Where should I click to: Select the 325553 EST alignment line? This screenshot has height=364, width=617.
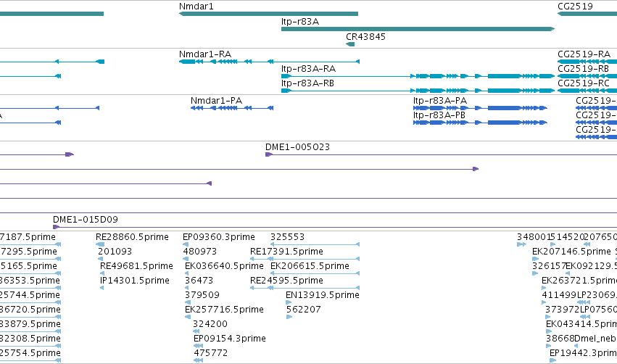pos(315,244)
